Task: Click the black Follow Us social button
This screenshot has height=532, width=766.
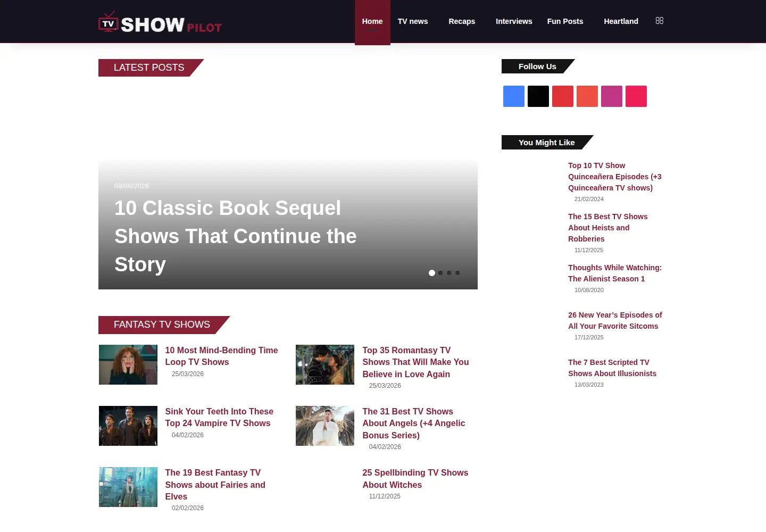Action: [x=538, y=96]
